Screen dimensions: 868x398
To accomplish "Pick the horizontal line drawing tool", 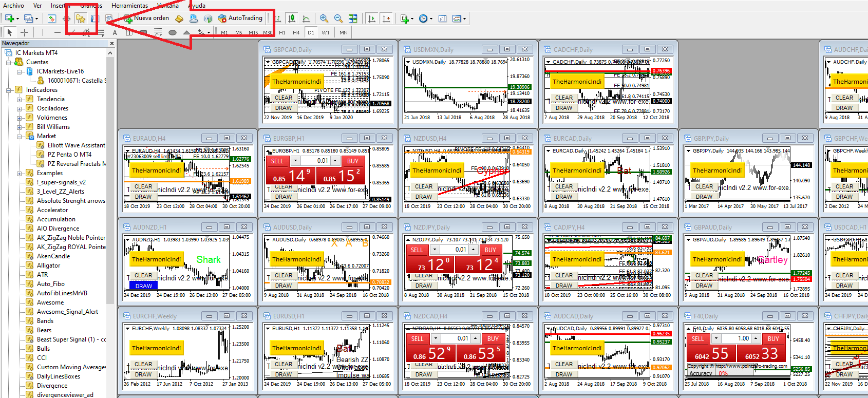I will pyautogui.click(x=57, y=32).
